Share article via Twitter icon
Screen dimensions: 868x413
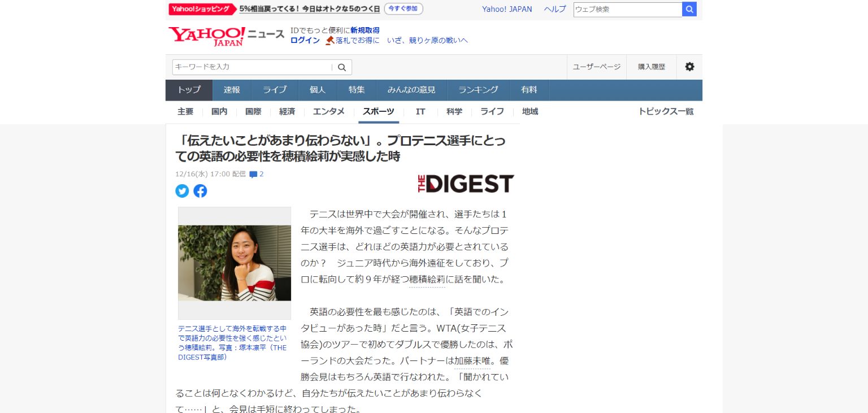click(182, 191)
